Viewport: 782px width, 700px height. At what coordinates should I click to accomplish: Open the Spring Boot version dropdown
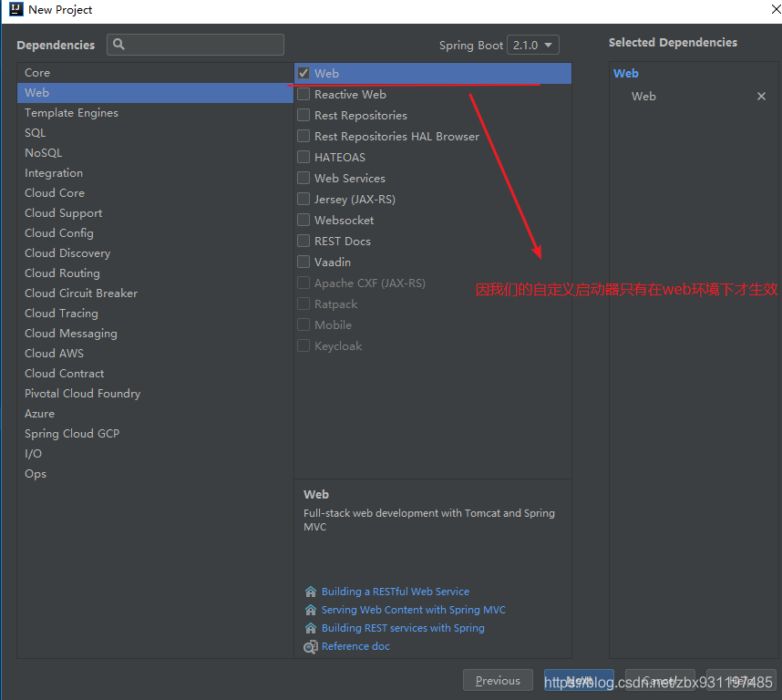click(x=532, y=45)
